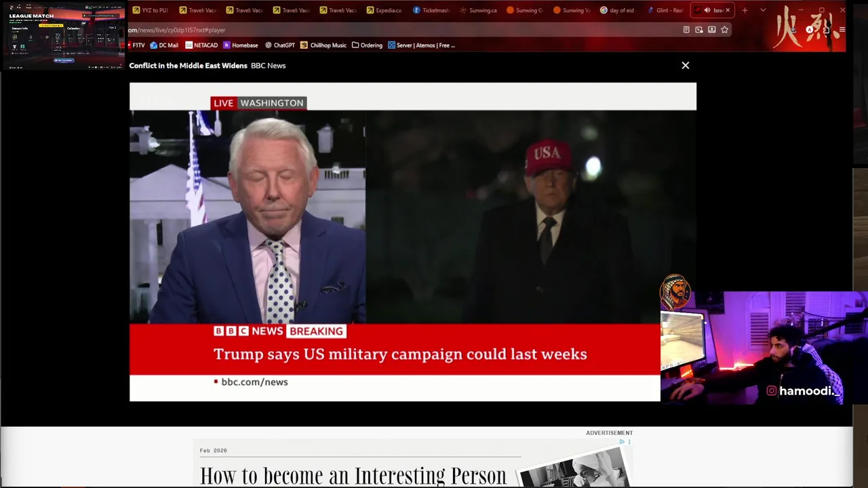
Task: Switch to the day of eid tab
Action: pos(617,10)
